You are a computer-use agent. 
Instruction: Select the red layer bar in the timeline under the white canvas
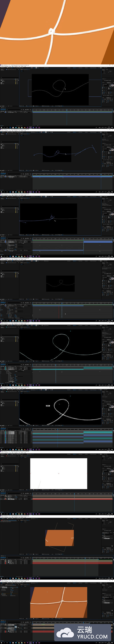click(73, 499)
